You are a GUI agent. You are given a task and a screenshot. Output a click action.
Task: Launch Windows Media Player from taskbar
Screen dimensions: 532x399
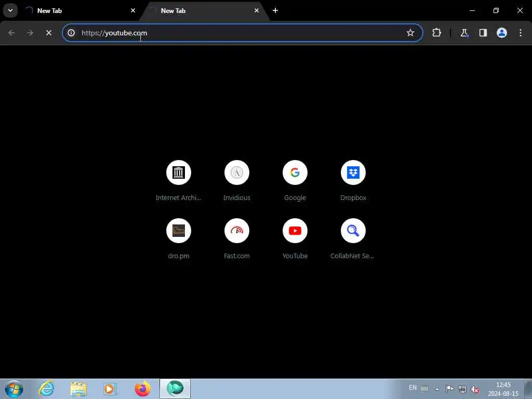tap(110, 389)
